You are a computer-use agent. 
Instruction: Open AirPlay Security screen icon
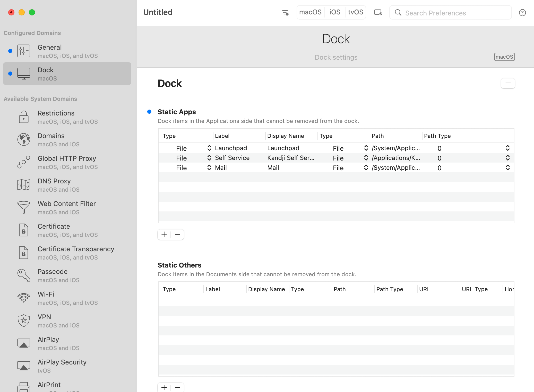point(24,366)
